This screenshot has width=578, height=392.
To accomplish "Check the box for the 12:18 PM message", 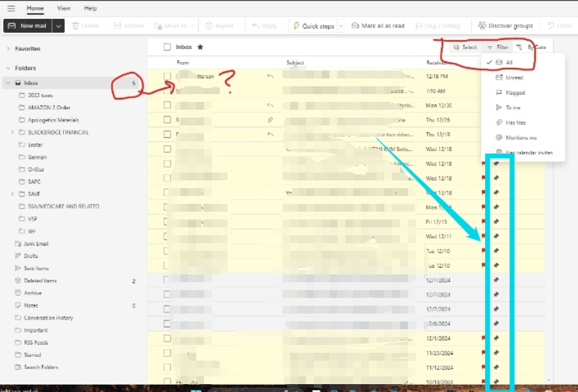I will (x=167, y=76).
